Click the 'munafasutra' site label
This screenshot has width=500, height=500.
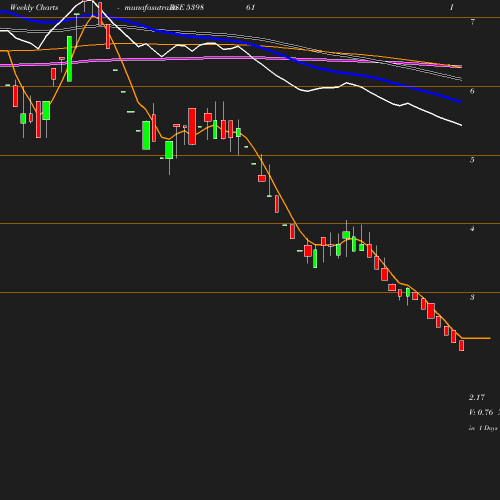tap(147, 8)
